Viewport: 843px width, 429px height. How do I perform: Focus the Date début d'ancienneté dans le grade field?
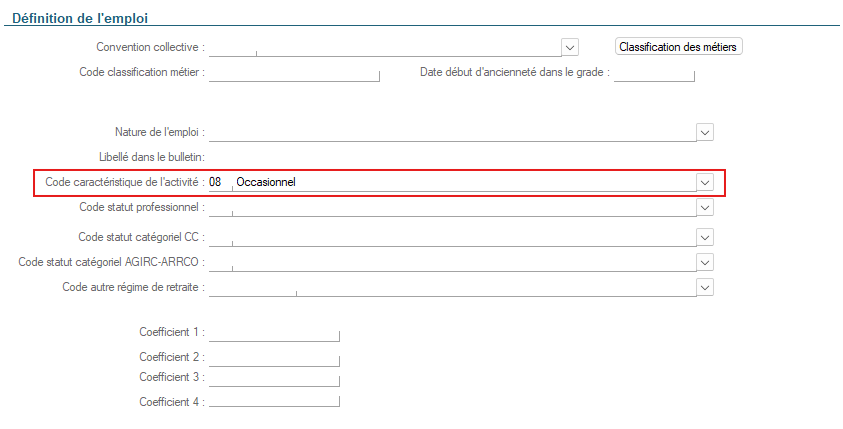(x=653, y=72)
